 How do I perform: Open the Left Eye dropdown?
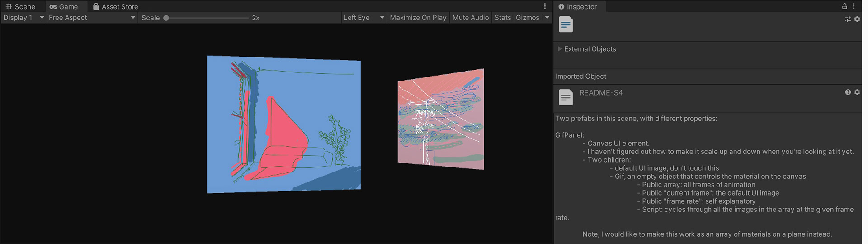(x=364, y=18)
